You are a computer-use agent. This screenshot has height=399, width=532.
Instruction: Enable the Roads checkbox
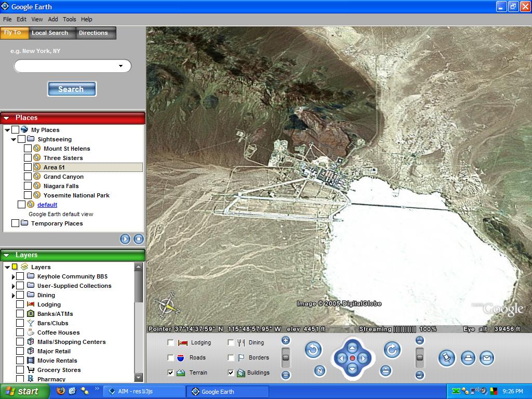point(170,357)
